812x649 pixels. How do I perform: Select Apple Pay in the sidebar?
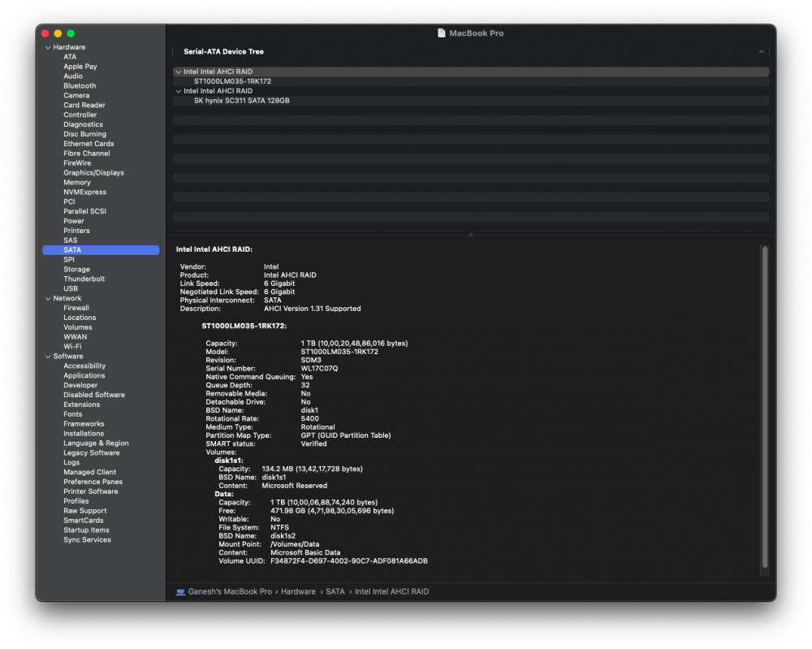click(80, 67)
